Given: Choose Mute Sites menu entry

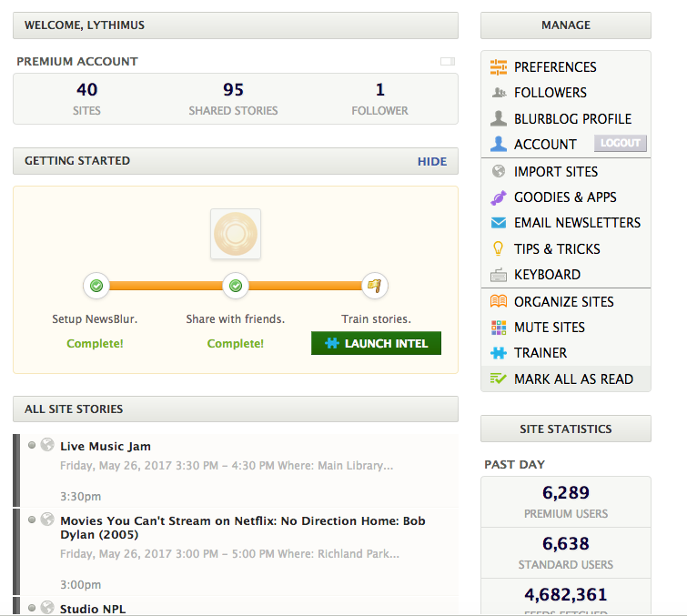Looking at the screenshot, I should (566, 328).
